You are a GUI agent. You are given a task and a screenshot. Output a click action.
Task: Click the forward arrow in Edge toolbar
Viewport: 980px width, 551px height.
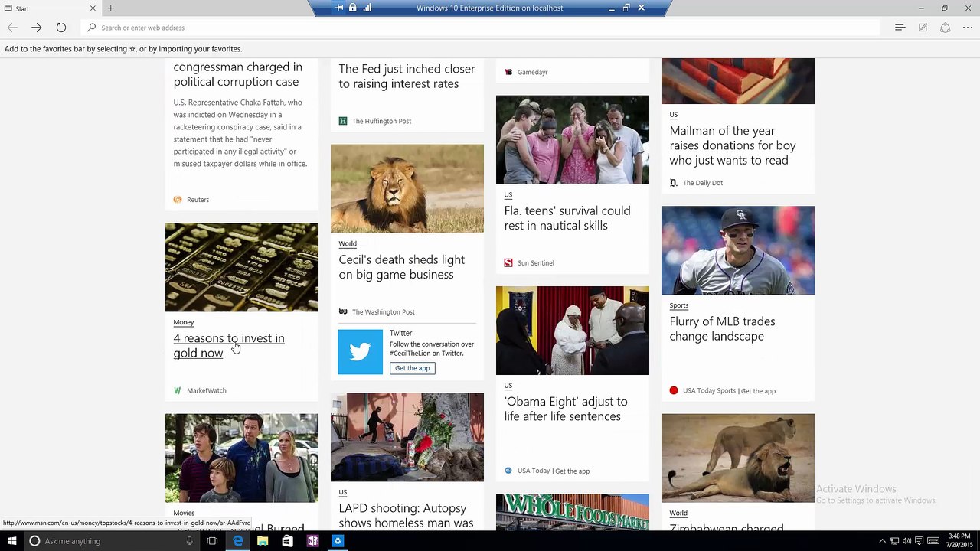[36, 28]
